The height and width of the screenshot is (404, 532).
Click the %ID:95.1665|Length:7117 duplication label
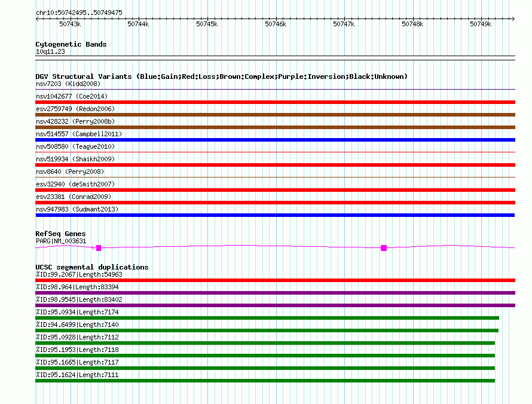(77, 362)
